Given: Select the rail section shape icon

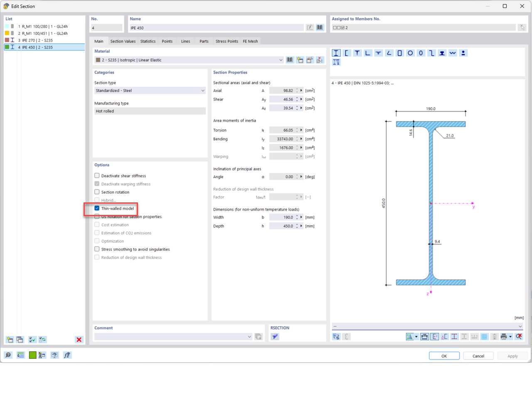Looking at the screenshot, I should click(x=442, y=53).
